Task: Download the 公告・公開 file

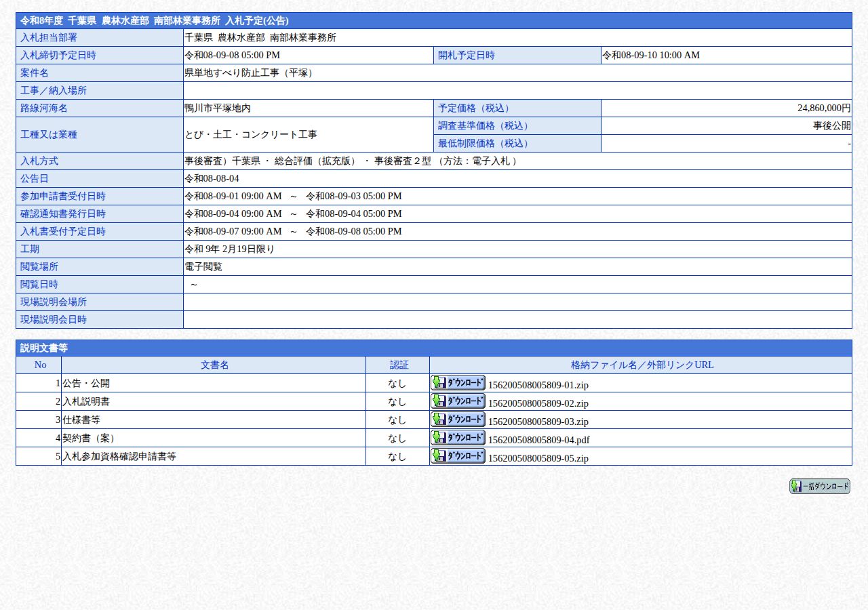Action: [458, 382]
